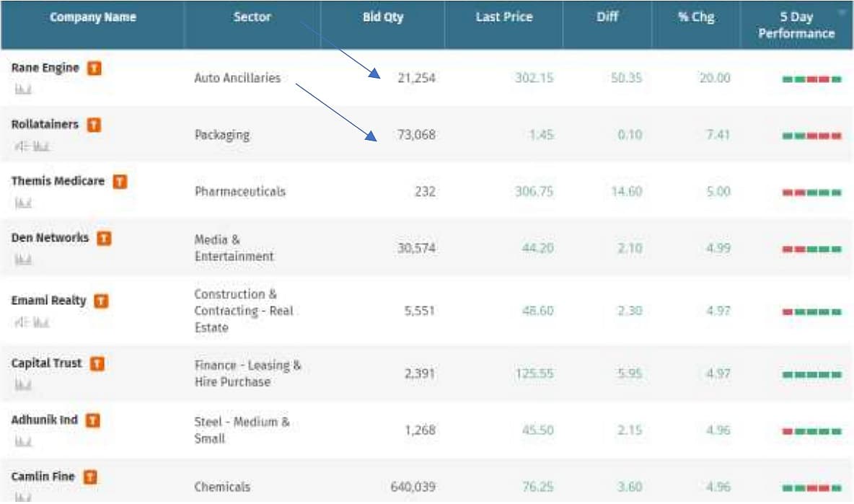
Task: Open the chart icon under Themis Medicare
Action: click(23, 203)
